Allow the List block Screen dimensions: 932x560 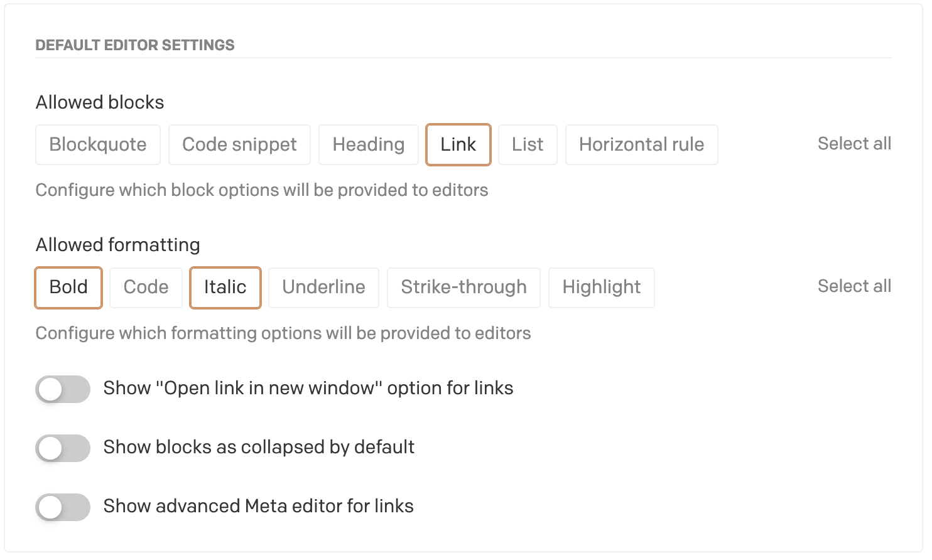[x=528, y=145]
